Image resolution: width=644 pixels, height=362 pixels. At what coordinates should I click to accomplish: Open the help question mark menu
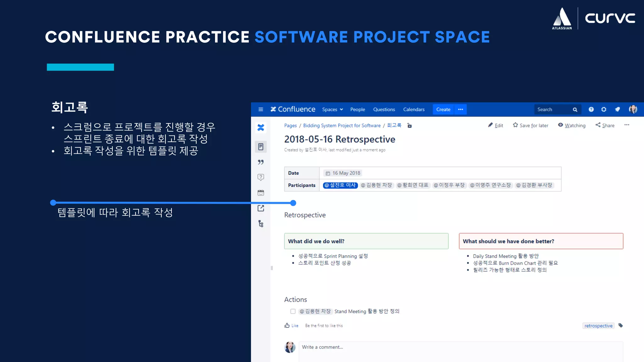(x=591, y=109)
